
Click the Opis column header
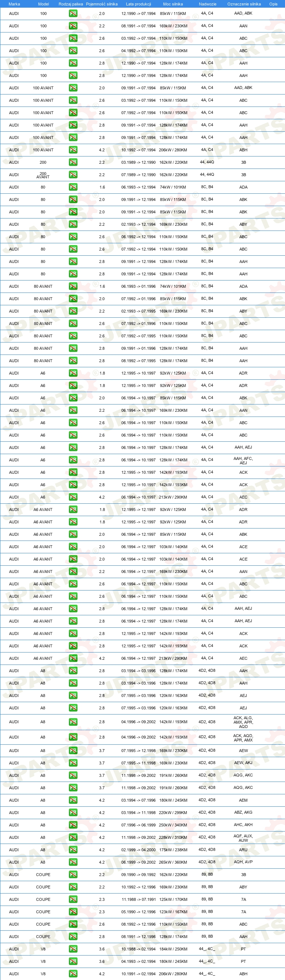[273, 4]
